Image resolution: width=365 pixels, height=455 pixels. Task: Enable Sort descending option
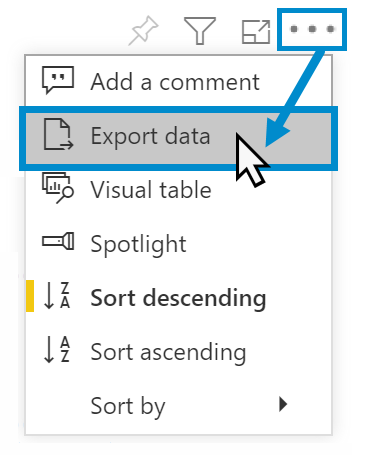pos(179,297)
